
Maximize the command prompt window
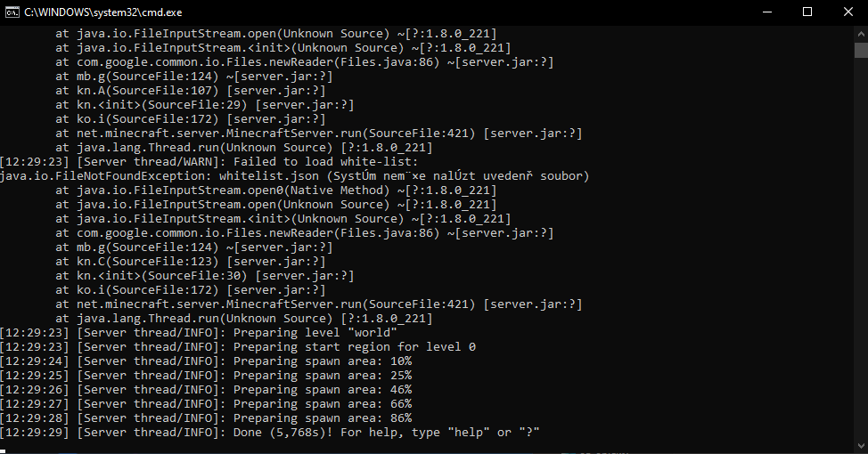coord(807,12)
